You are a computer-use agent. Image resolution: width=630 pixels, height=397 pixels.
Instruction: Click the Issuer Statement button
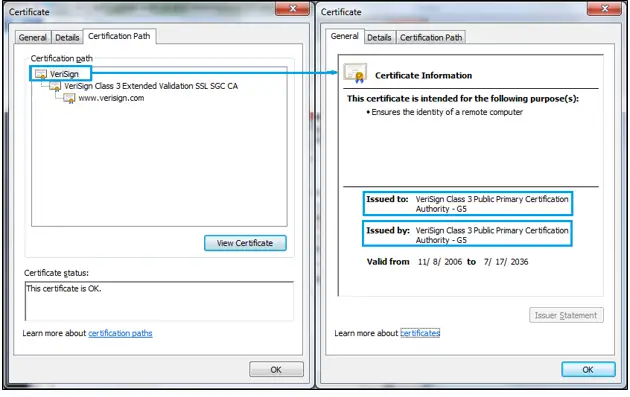point(566,315)
